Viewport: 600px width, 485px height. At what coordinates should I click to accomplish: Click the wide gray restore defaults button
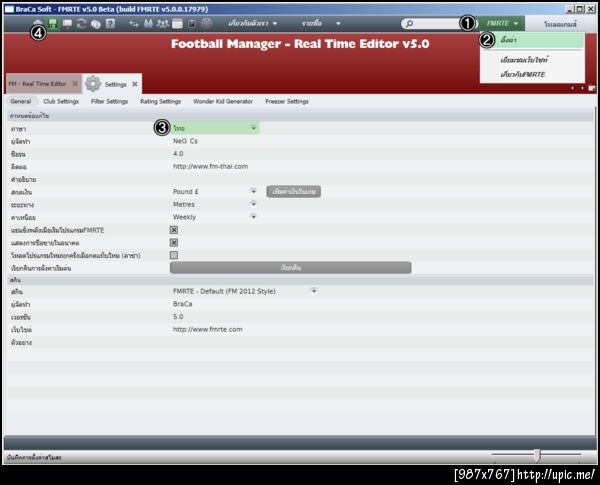click(x=290, y=268)
